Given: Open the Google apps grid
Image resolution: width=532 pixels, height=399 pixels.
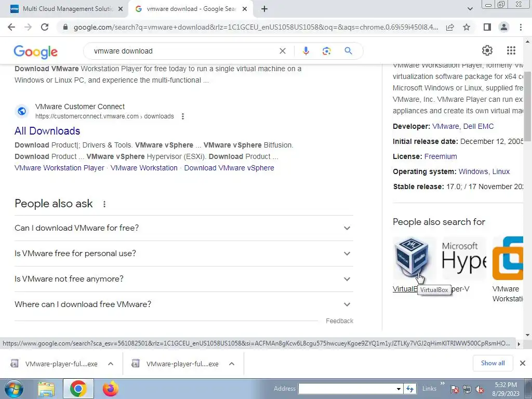Looking at the screenshot, I should (511, 50).
